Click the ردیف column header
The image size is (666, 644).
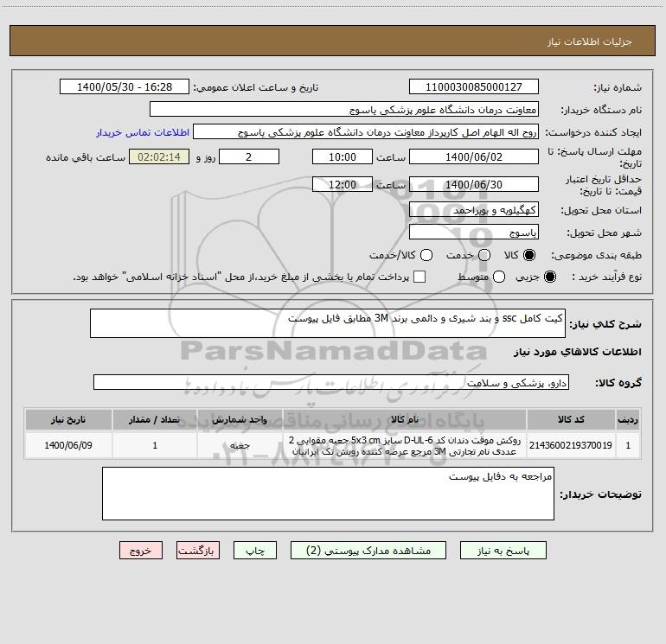click(628, 419)
